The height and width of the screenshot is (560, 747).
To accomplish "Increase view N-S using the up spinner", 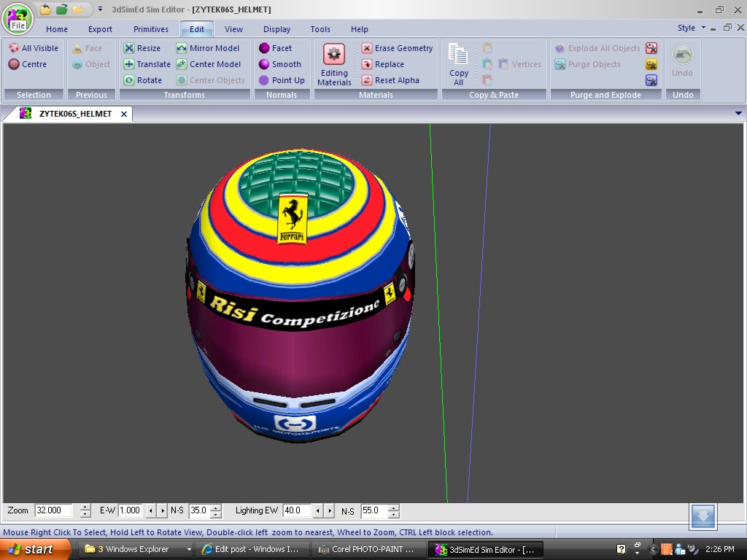I will click(x=216, y=507).
